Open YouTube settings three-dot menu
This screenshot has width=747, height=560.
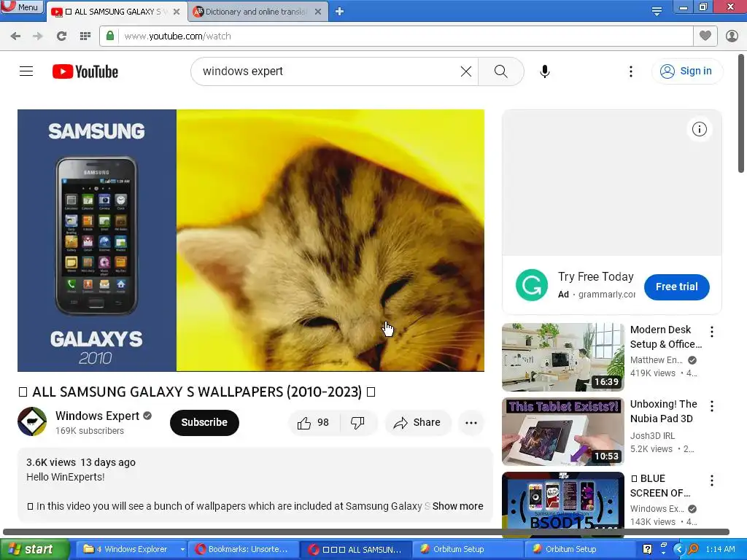pos(631,71)
